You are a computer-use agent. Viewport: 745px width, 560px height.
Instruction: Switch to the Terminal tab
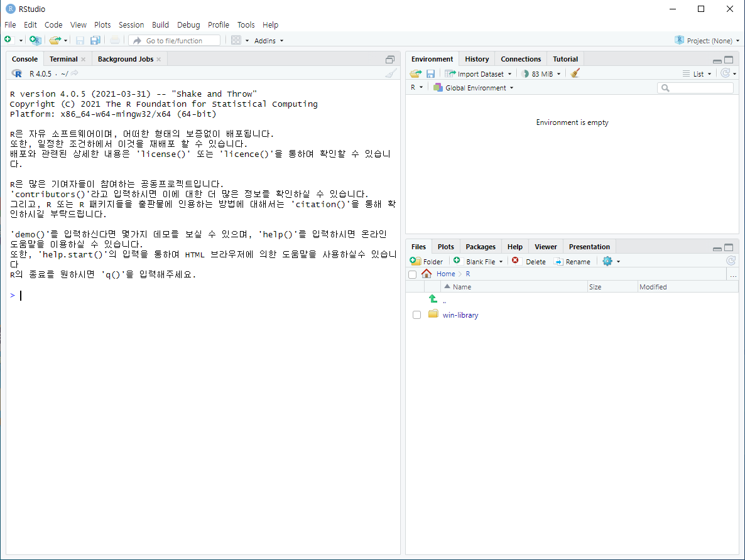pyautogui.click(x=63, y=59)
